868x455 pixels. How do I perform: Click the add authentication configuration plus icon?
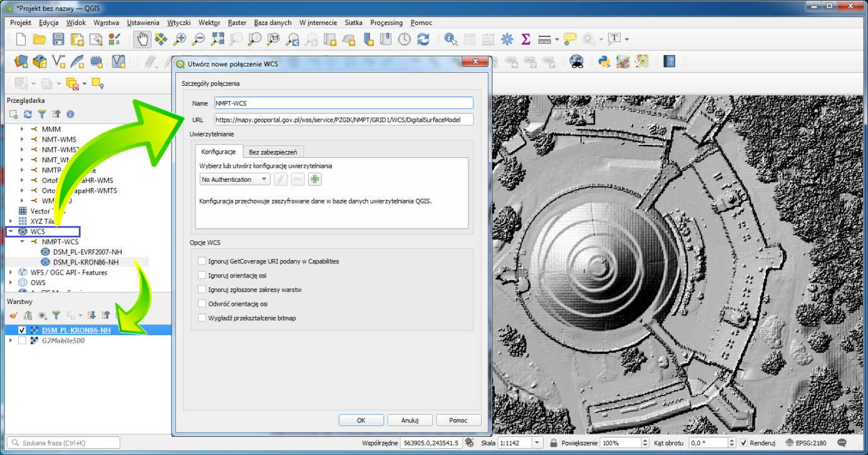click(x=314, y=180)
